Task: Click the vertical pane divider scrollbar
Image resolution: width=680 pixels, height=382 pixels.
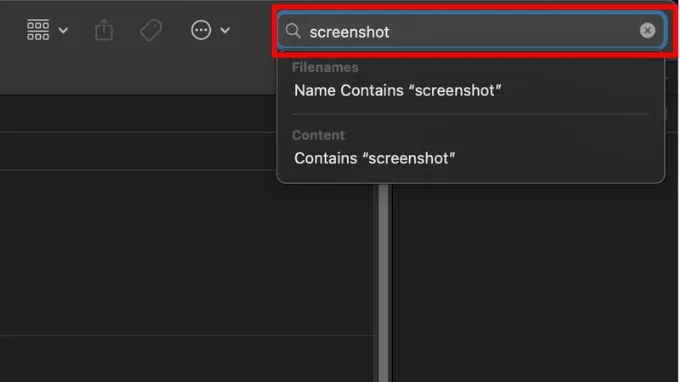Action: click(x=383, y=283)
